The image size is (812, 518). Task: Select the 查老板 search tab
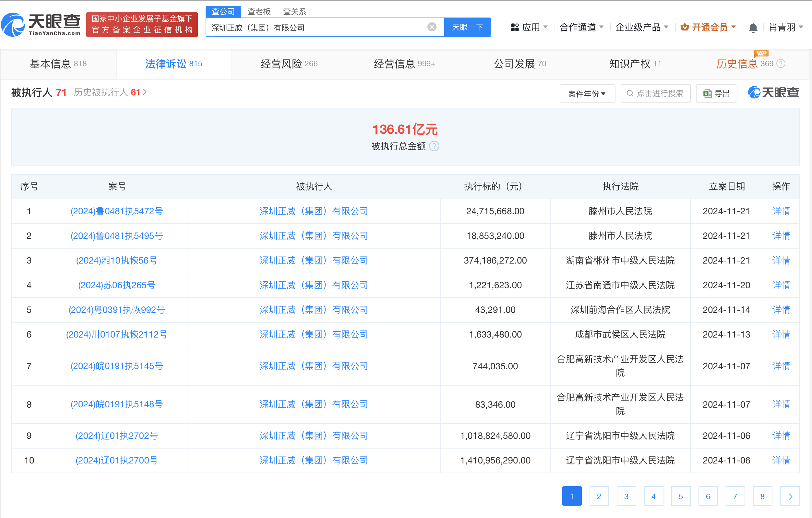(259, 11)
